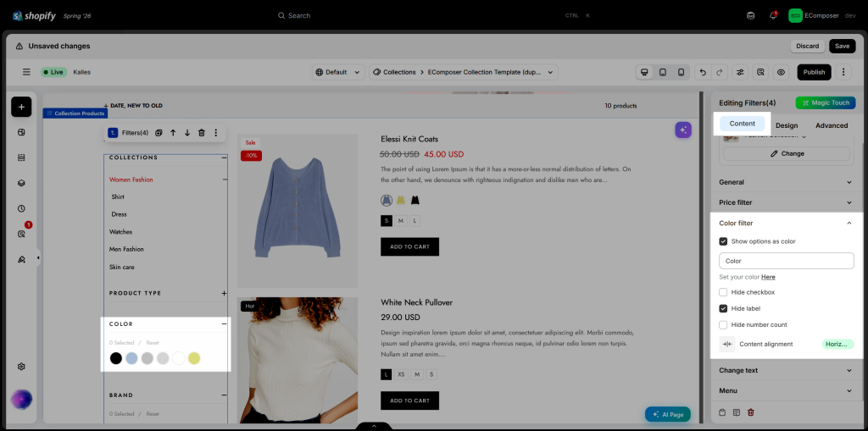Screen dimensions: 868x431
Task: Click the Change collection button
Action: [x=787, y=154]
